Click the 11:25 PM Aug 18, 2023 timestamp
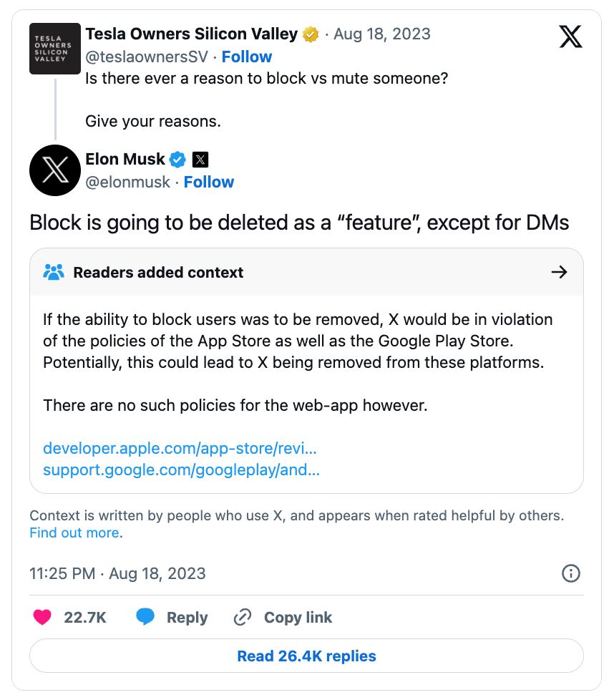Image resolution: width=614 pixels, height=700 pixels. coord(117,573)
